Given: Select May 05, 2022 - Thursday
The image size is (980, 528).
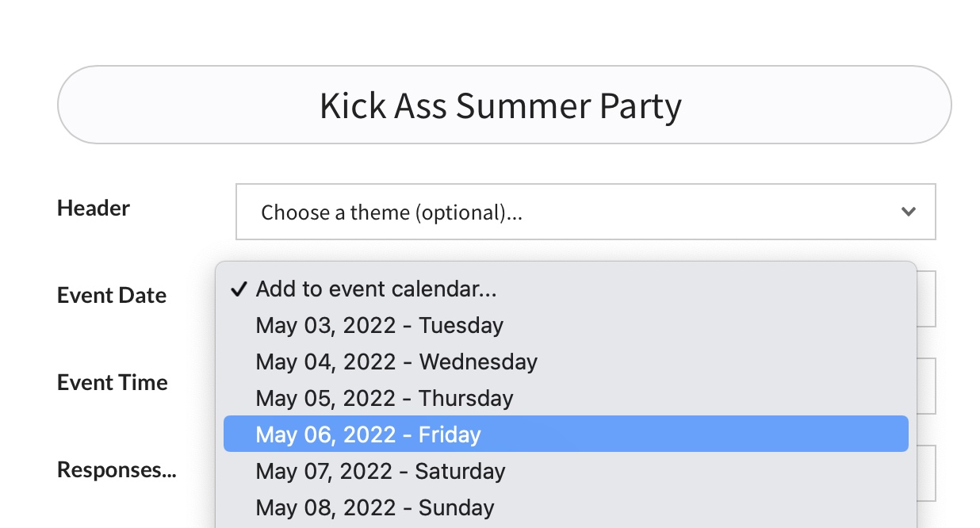Looking at the screenshot, I should pos(385,398).
